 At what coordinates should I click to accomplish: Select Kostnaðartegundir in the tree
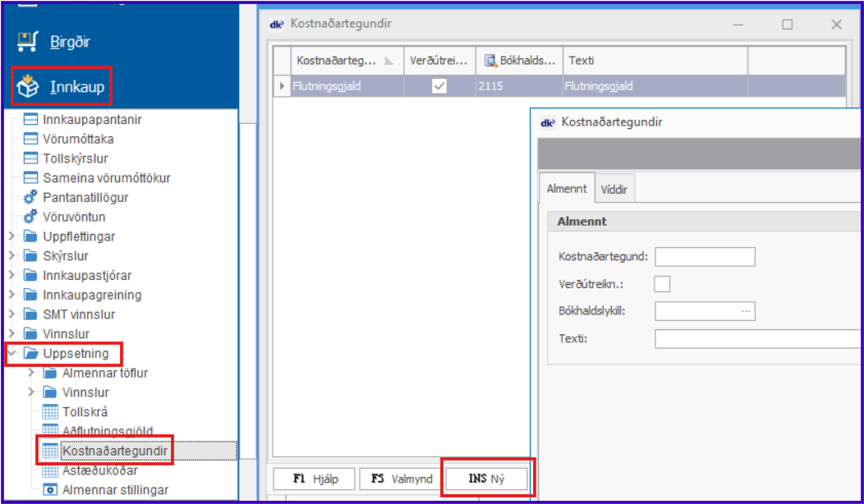(114, 451)
